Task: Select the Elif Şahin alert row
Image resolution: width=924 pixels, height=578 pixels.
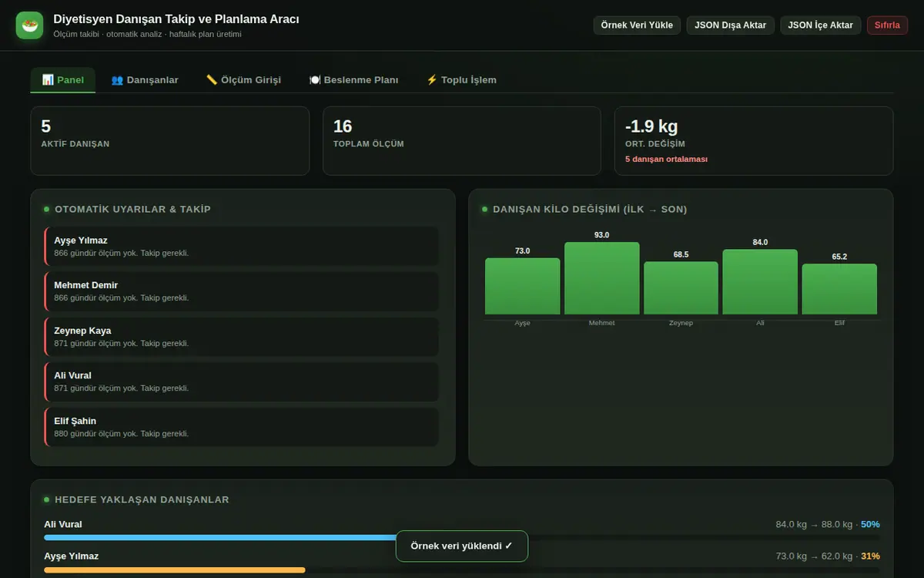Action: 241,427
